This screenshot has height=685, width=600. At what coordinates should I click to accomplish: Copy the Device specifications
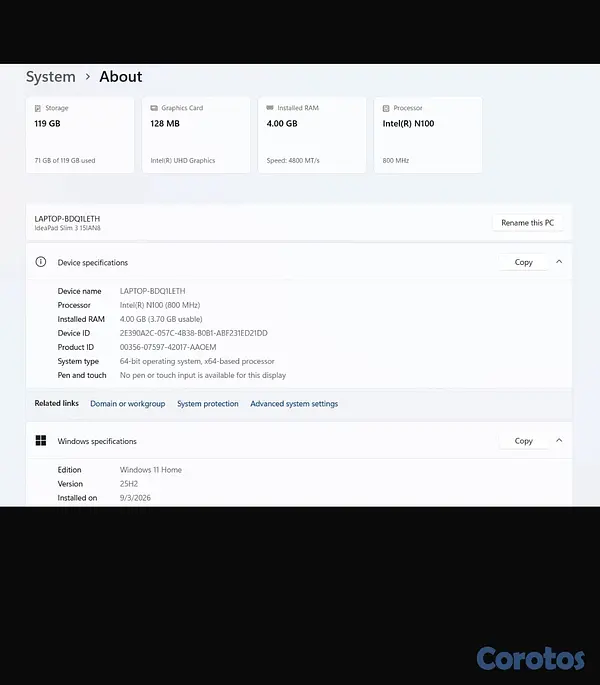click(x=523, y=262)
